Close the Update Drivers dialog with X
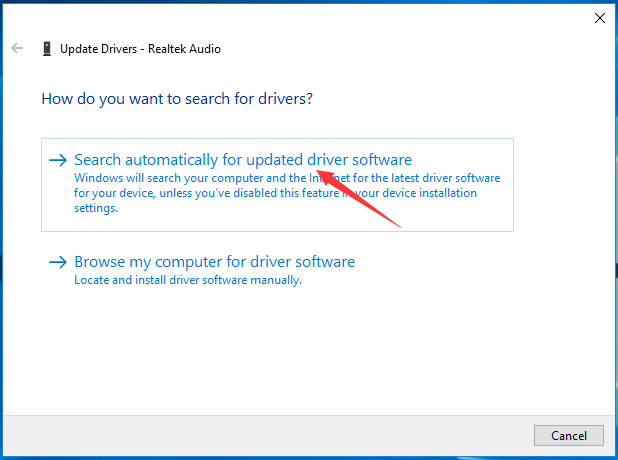618x460 pixels. [600, 18]
